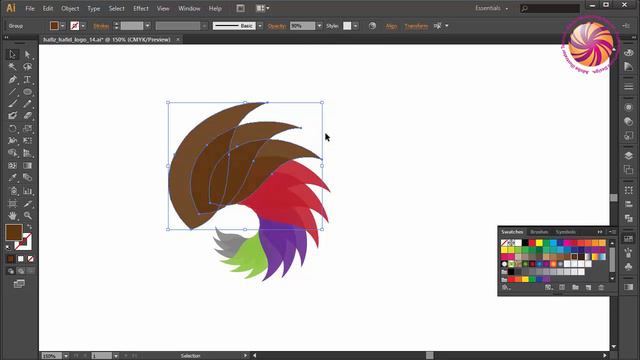Screen dimensions: 640x360
Task: Switch fill mode to solid Color
Action: click(11, 259)
